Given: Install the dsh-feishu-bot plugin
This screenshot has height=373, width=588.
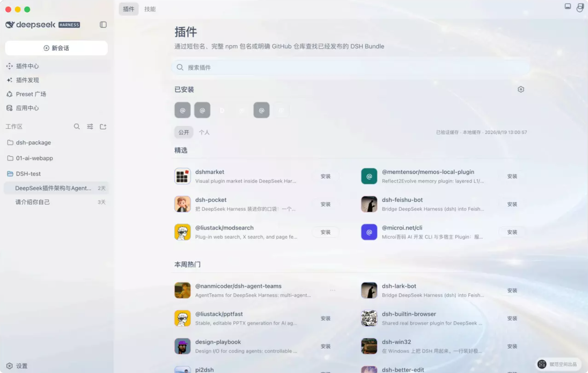Looking at the screenshot, I should pos(512,204).
